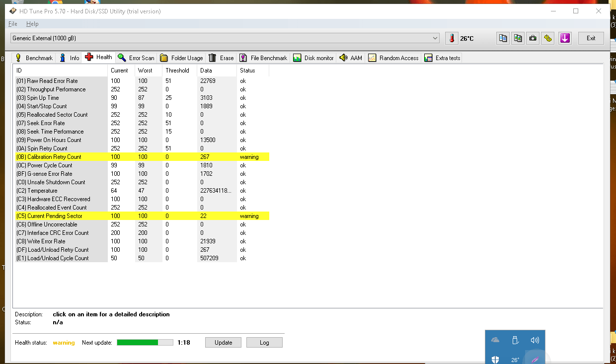
Task: Select the G-sense Error Rate row
Action: pos(142,174)
